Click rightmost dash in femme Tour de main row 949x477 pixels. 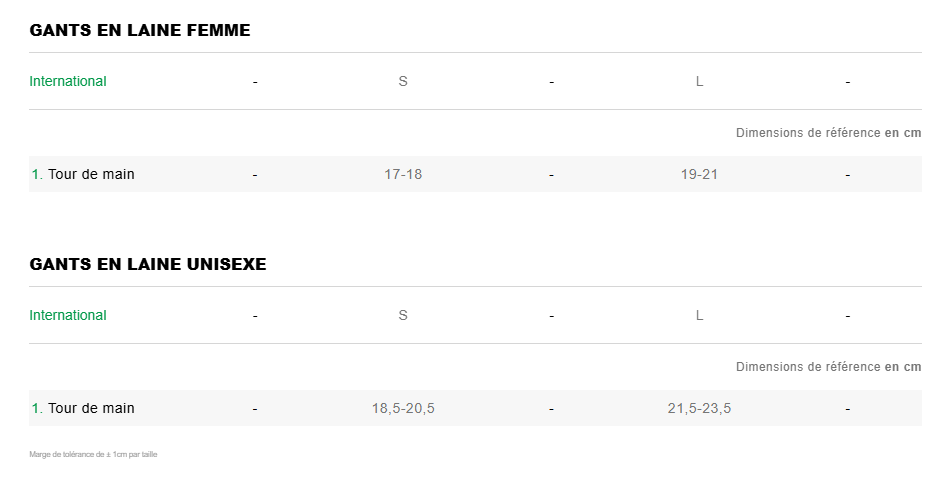click(x=847, y=175)
